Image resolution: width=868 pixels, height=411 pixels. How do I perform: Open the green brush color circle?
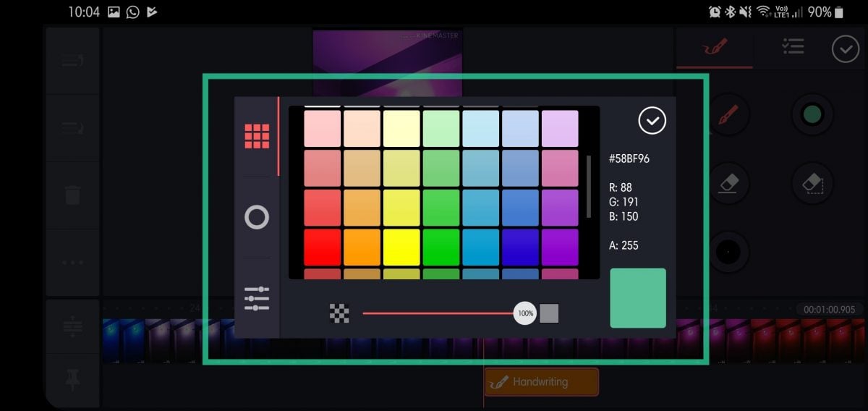(x=813, y=114)
